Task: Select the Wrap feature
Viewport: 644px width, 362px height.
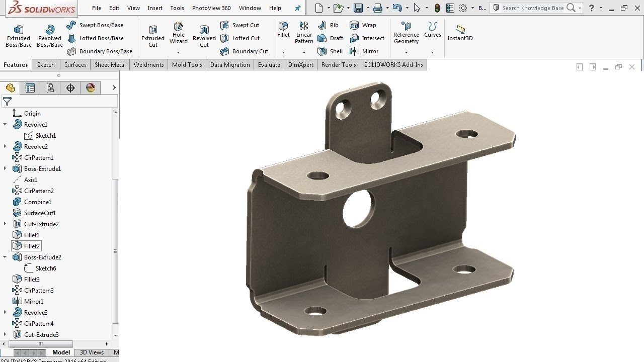Action: 363,25
